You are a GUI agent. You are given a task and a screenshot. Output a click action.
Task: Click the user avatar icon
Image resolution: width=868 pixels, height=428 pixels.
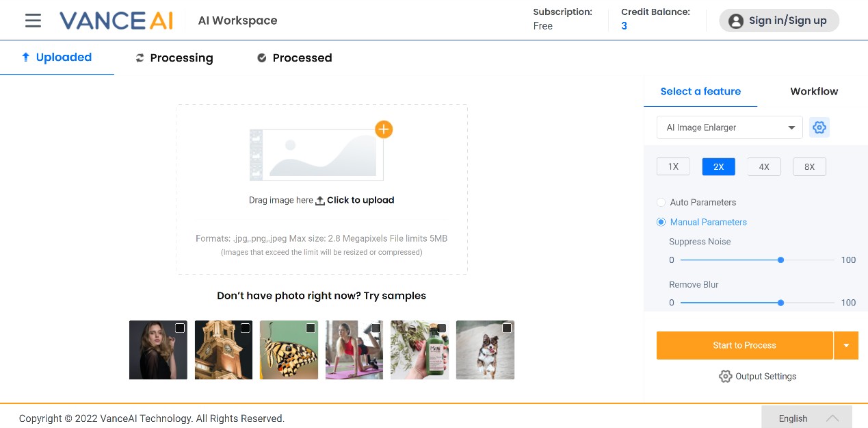pyautogui.click(x=736, y=21)
